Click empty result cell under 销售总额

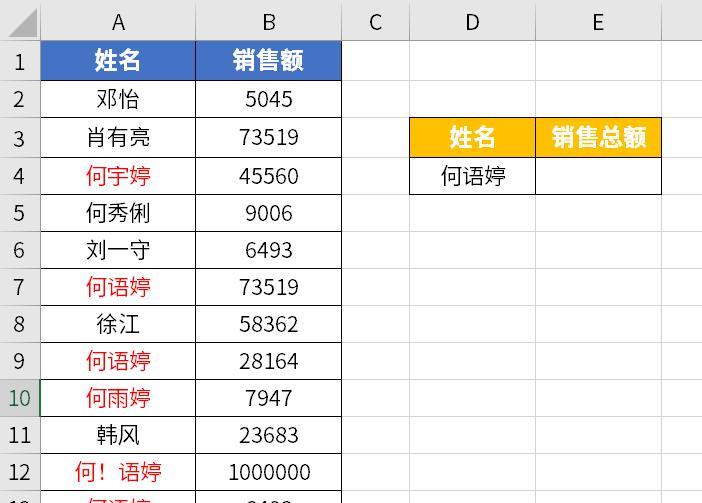[598, 176]
